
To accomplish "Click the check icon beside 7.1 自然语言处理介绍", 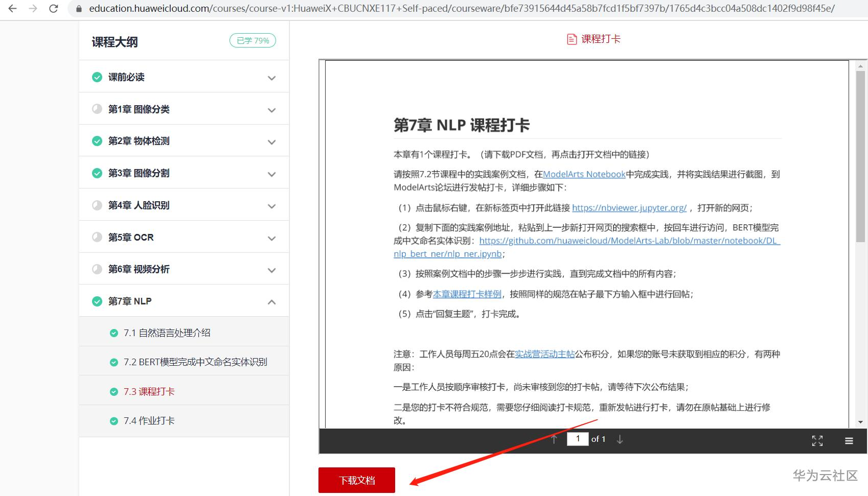I will point(114,333).
